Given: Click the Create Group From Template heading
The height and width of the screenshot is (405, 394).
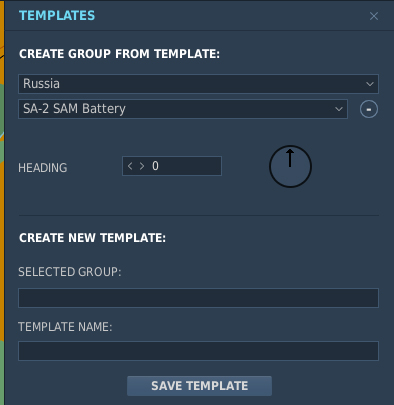Looking at the screenshot, I should [119, 54].
